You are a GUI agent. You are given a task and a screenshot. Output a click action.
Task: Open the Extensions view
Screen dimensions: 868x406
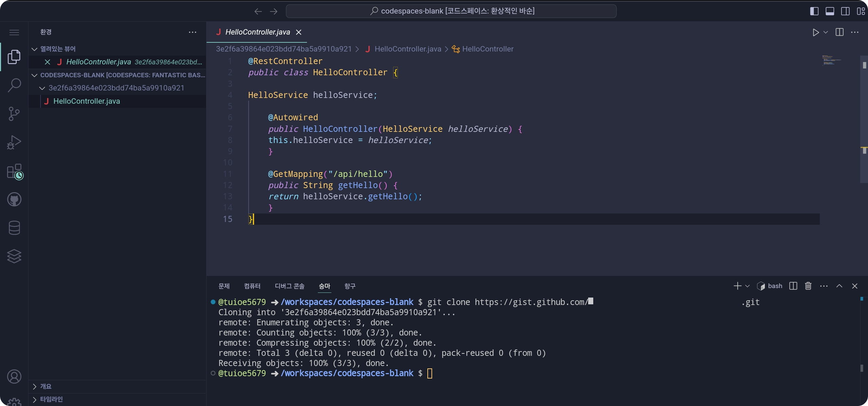[x=14, y=171]
